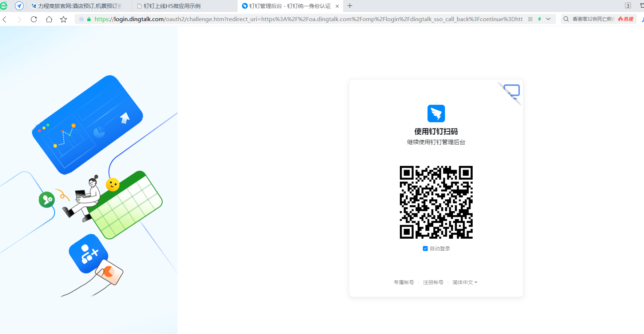Click the browser back arrow
This screenshot has height=334, width=644.
5,19
